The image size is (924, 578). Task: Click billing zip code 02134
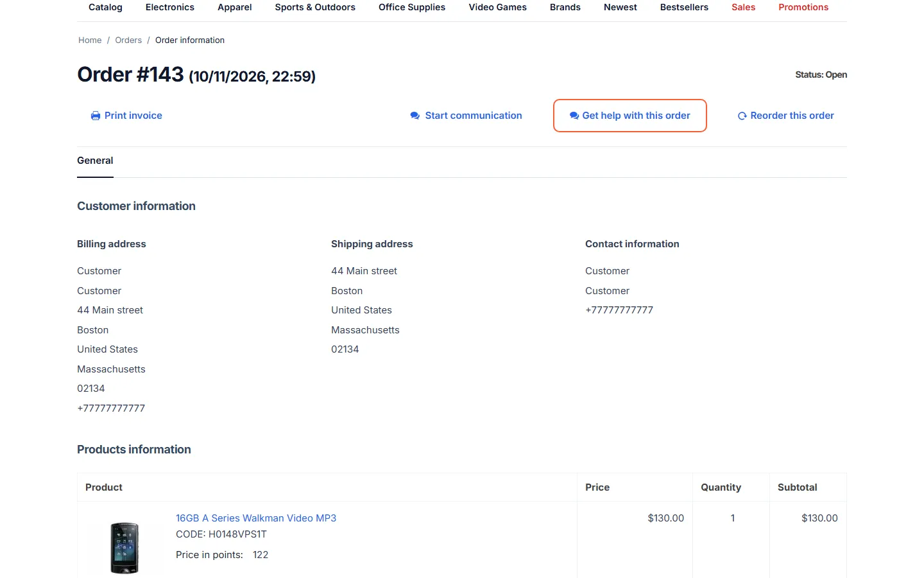click(x=91, y=389)
